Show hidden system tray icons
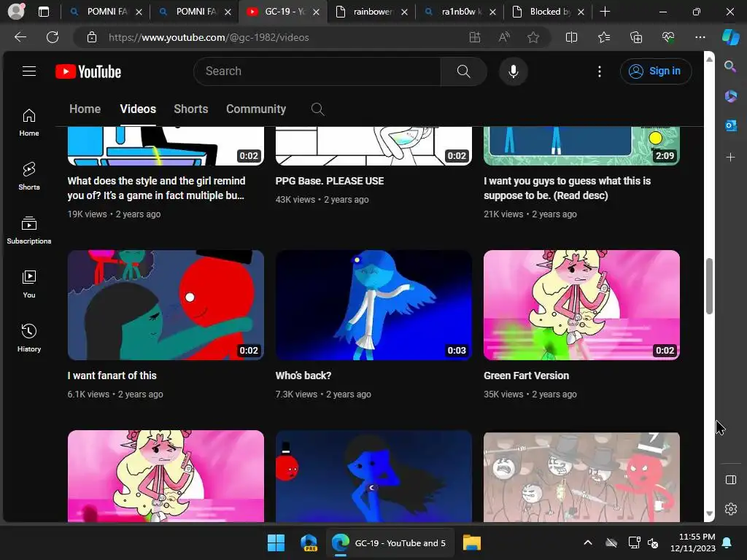747x560 pixels. [x=588, y=542]
